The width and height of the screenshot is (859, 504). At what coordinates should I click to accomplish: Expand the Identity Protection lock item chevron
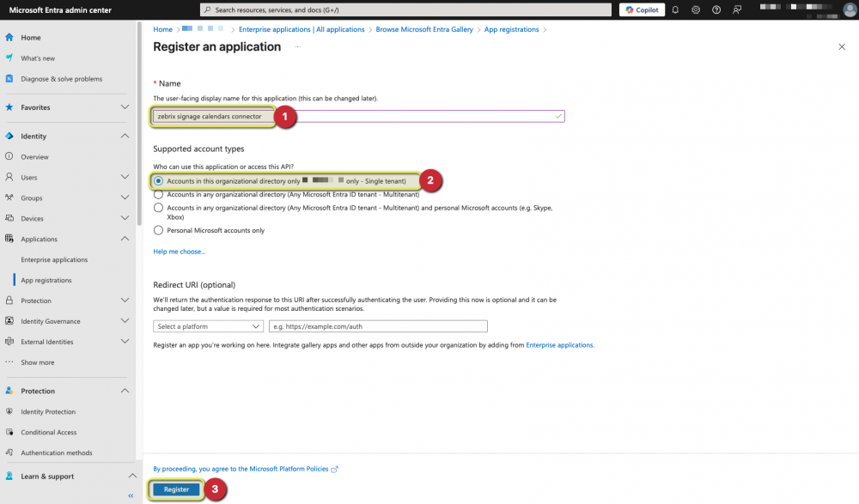pyautogui.click(x=125, y=301)
